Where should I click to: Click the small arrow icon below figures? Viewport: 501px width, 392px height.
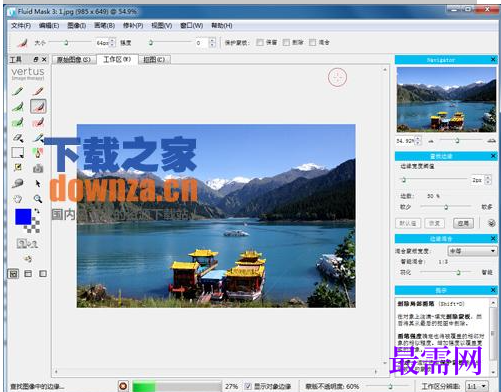pos(28,259)
